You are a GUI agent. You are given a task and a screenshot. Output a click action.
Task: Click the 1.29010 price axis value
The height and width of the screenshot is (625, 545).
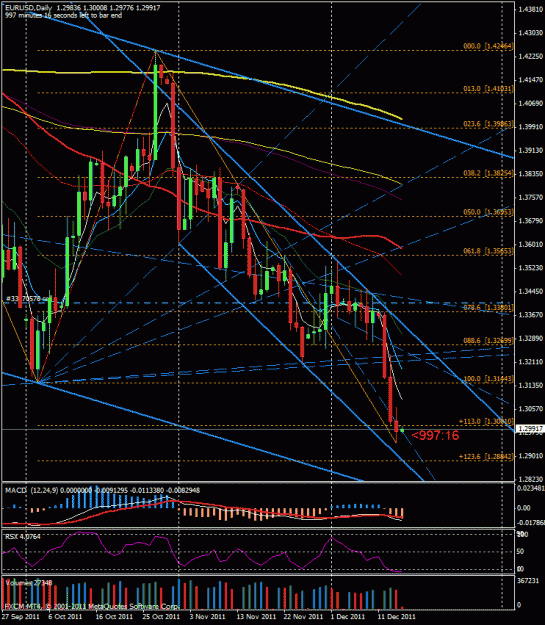(530, 456)
